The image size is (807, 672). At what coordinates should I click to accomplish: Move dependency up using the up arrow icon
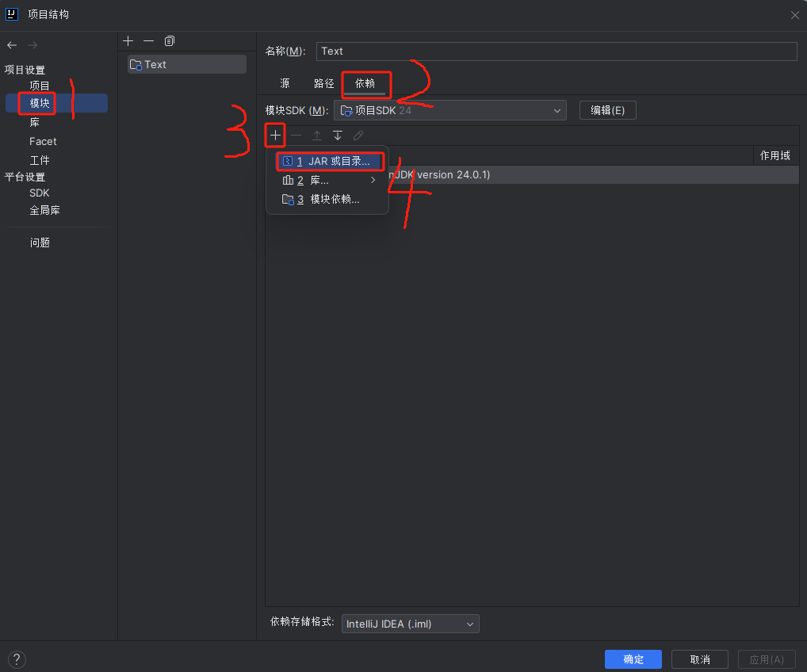click(316, 135)
